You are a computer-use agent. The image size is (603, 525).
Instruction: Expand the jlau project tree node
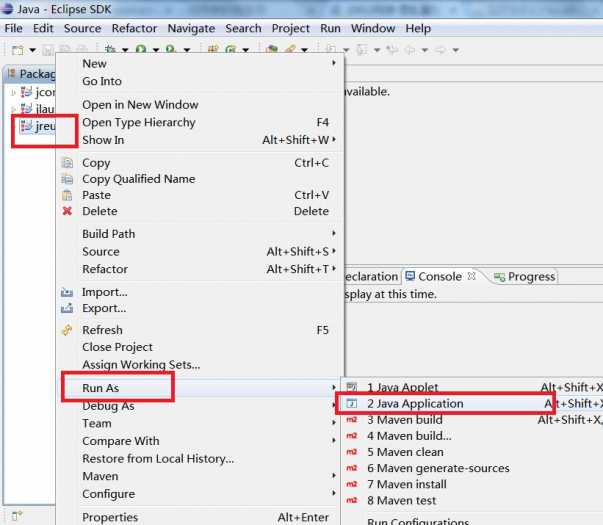click(x=13, y=109)
